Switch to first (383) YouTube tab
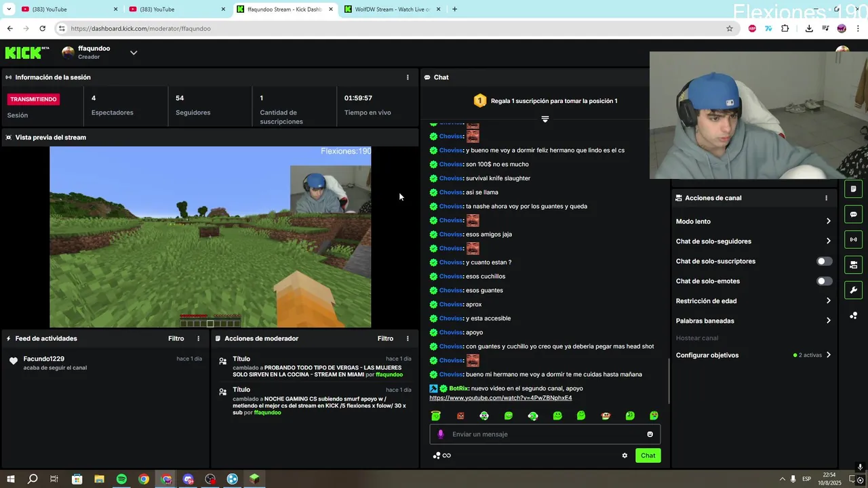 point(68,9)
